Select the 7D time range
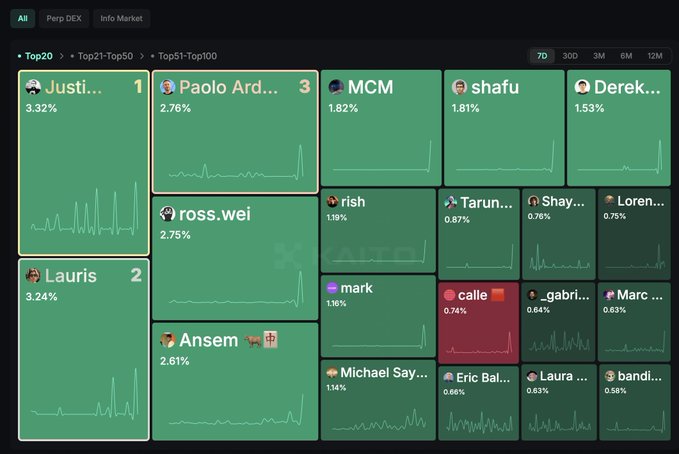The image size is (679, 454). coord(542,56)
